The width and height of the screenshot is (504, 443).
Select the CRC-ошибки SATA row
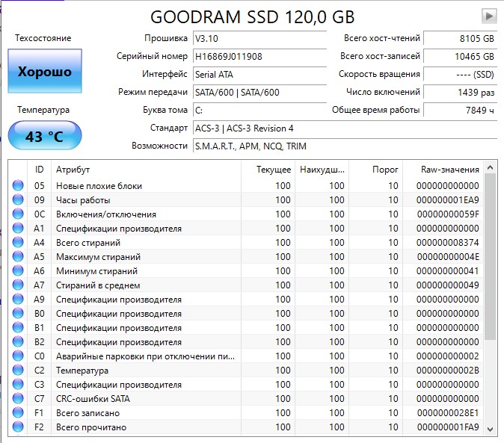(x=246, y=398)
